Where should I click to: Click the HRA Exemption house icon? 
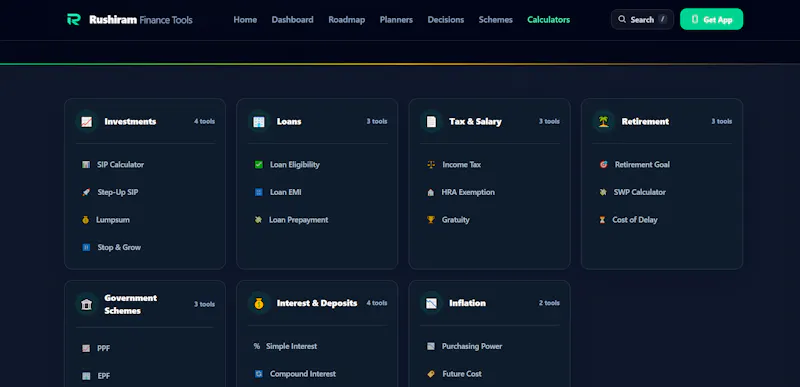[431, 192]
